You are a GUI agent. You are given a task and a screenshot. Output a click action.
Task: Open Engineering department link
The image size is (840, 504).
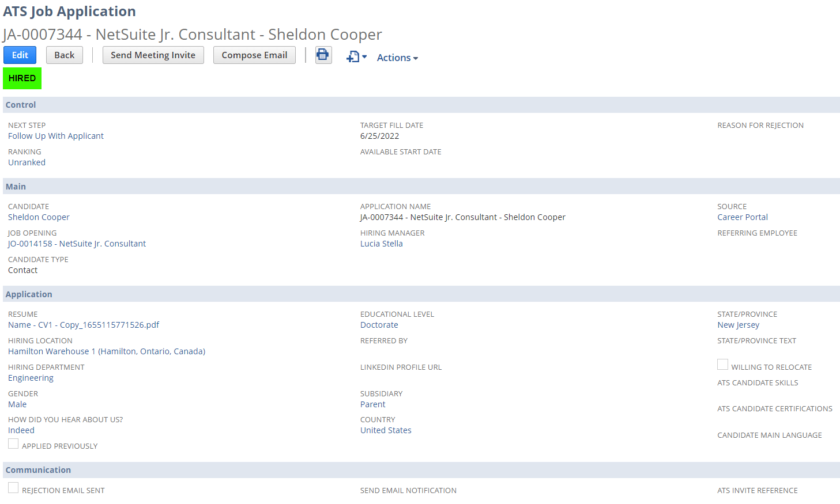(31, 378)
